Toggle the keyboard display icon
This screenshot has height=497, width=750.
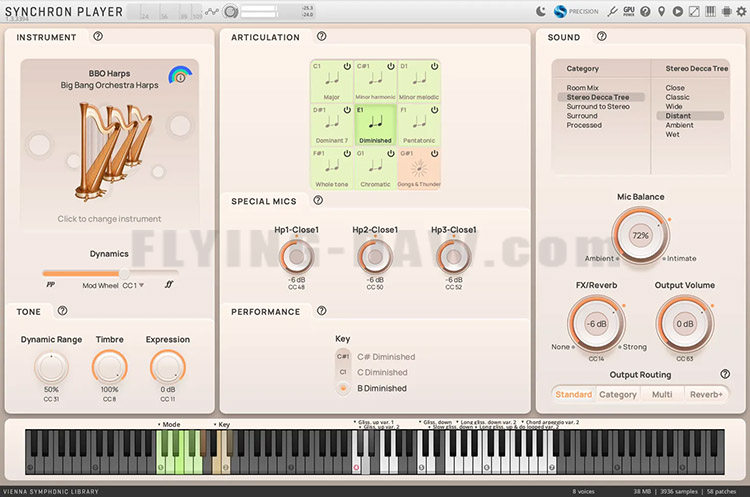tap(710, 11)
